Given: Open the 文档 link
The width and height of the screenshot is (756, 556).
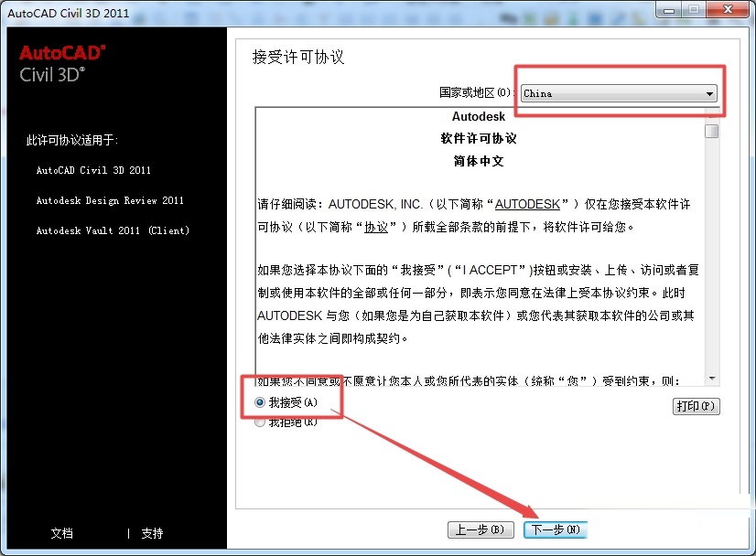Looking at the screenshot, I should [62, 533].
